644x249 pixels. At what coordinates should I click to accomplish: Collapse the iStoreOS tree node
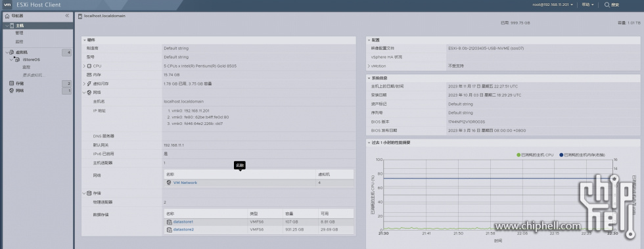(12, 60)
